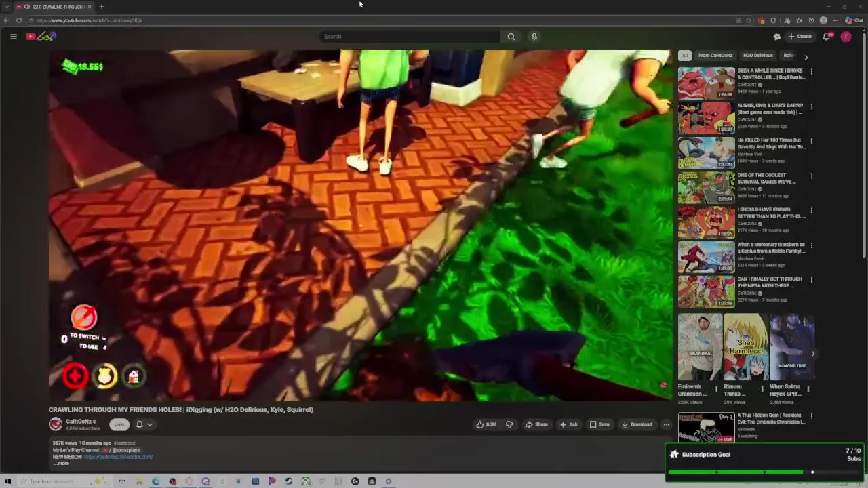Open the cartoonz merch link
The width and height of the screenshot is (868, 488).
[x=118, y=457]
